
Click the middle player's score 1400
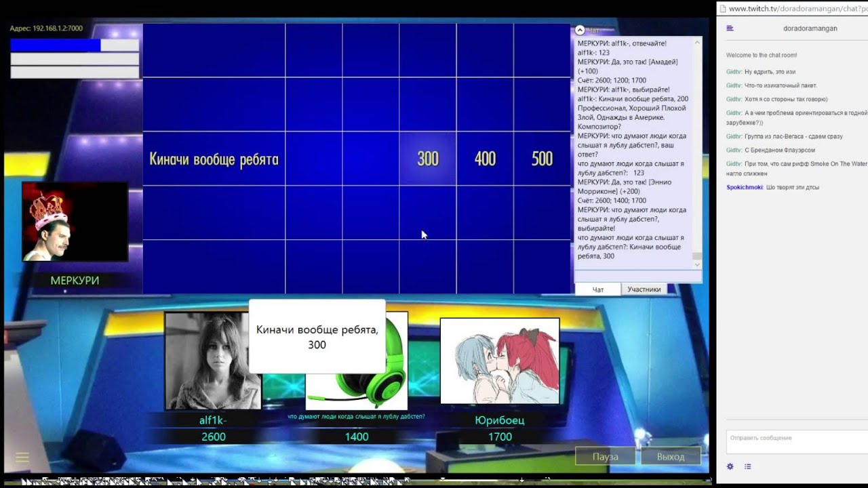[x=357, y=437]
